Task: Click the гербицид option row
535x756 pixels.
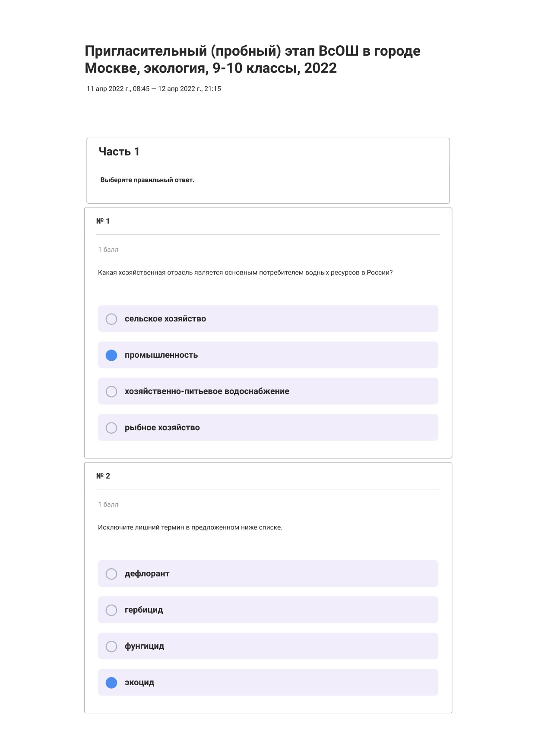Action: point(268,610)
